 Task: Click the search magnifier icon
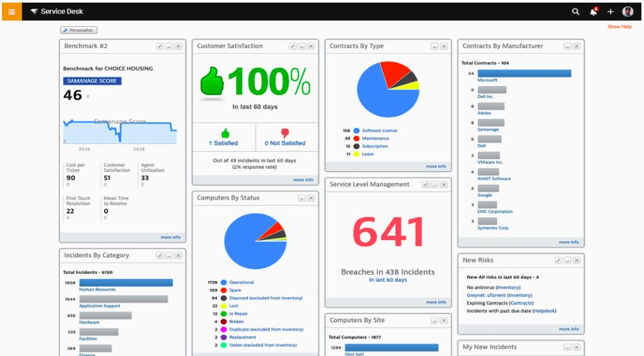click(576, 12)
